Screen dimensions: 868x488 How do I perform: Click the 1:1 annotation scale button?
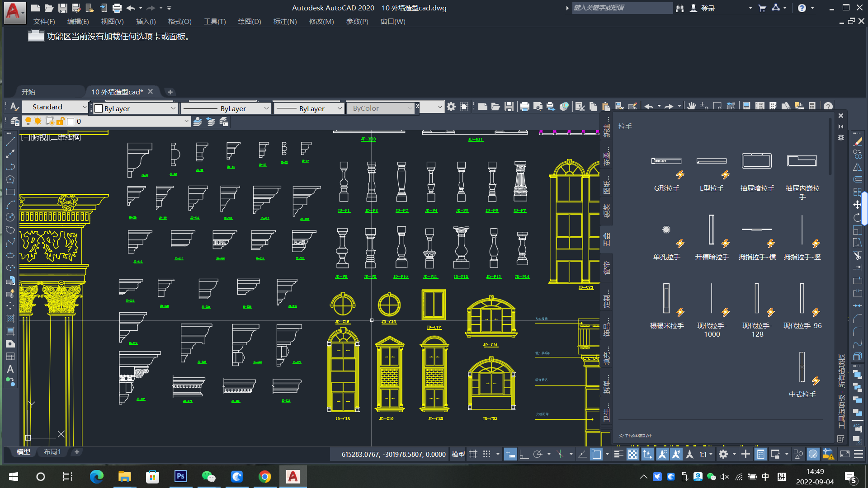coord(703,455)
